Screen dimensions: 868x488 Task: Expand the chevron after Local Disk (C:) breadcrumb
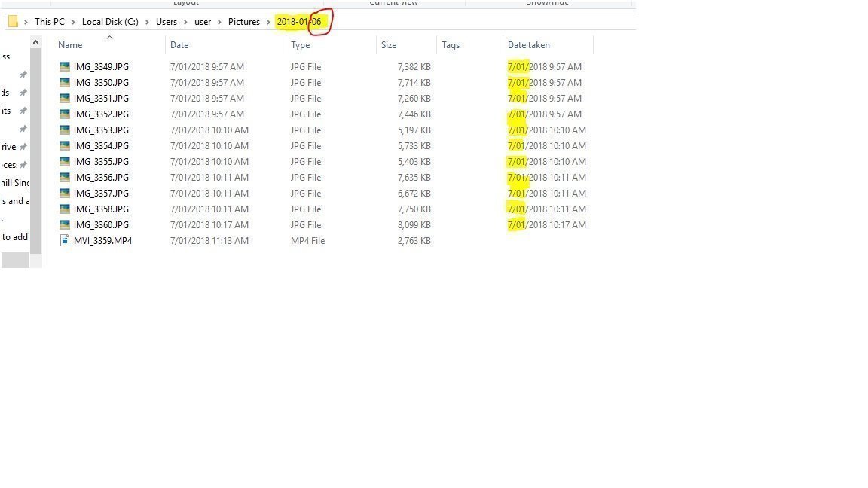point(147,22)
